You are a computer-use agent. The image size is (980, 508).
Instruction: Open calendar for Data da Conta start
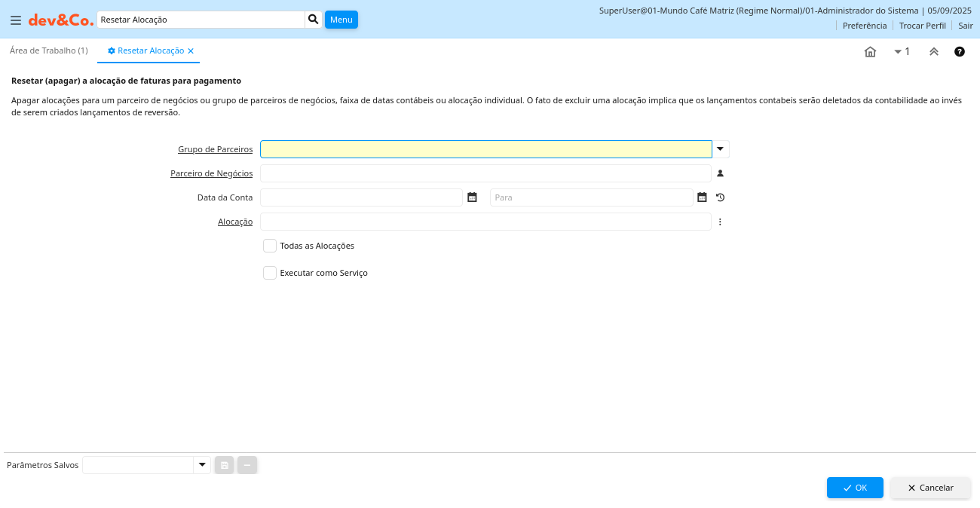[x=472, y=197]
